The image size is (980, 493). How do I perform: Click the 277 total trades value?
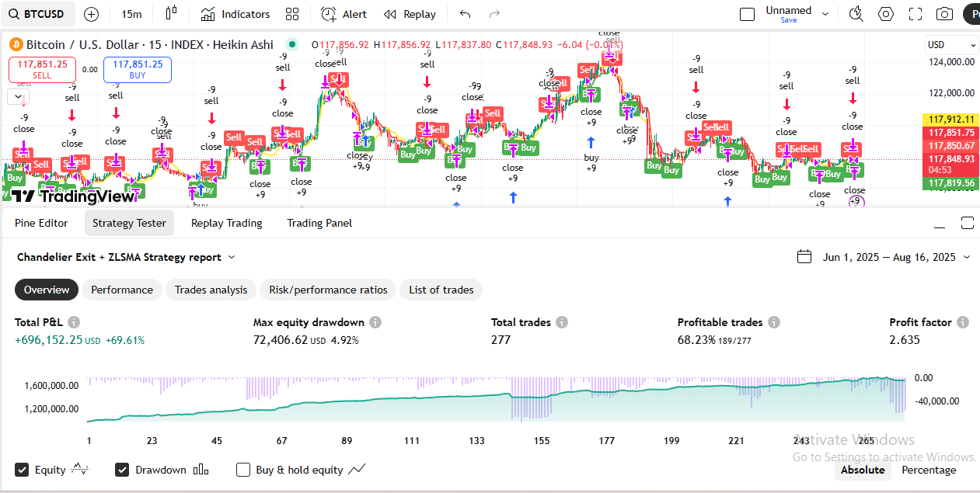(x=500, y=339)
